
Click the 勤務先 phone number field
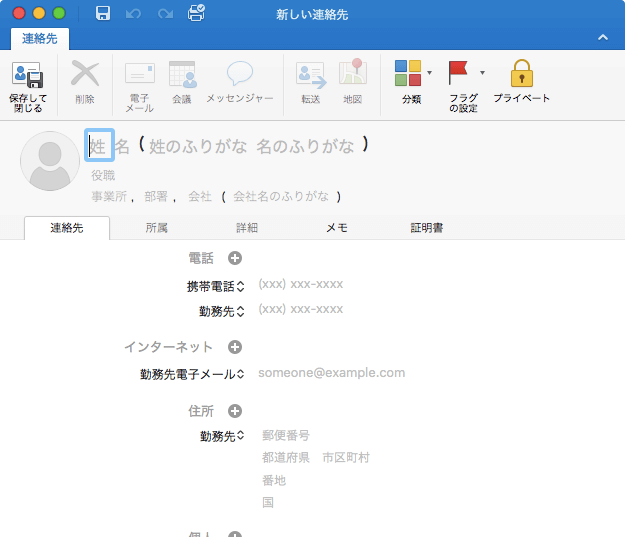[301, 309]
